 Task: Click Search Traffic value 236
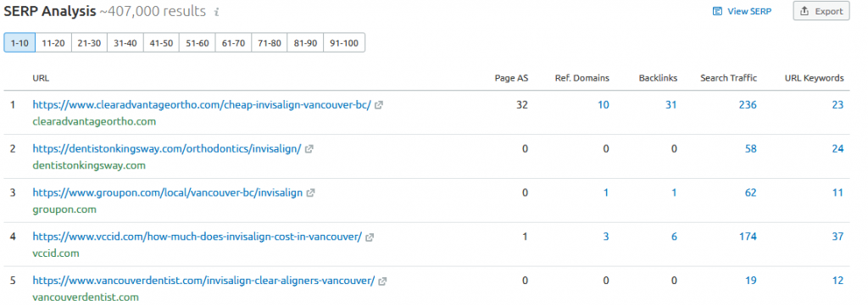(748, 104)
